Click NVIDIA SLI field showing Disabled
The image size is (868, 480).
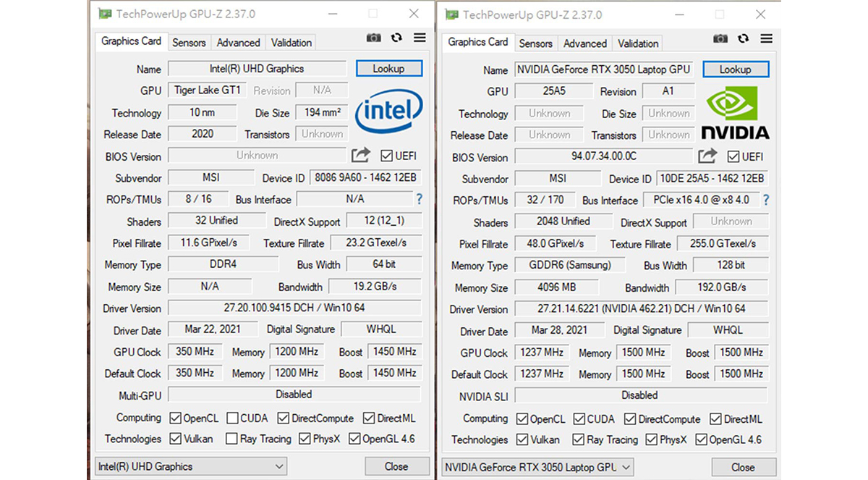coord(642,396)
